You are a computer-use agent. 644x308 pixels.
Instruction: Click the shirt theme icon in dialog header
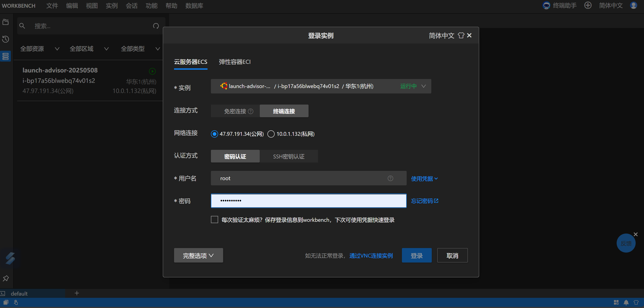[461, 36]
